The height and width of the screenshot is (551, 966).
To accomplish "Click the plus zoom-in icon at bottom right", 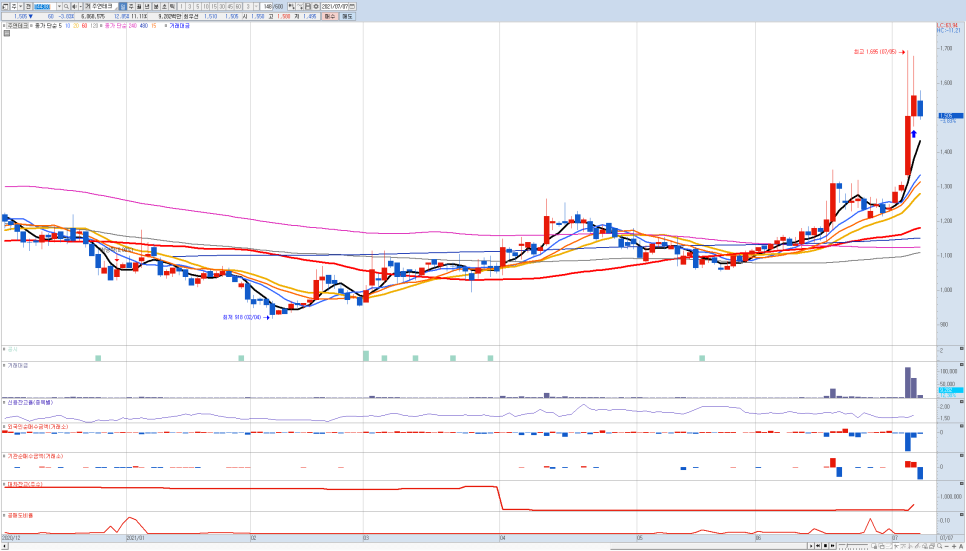I will (x=954, y=546).
